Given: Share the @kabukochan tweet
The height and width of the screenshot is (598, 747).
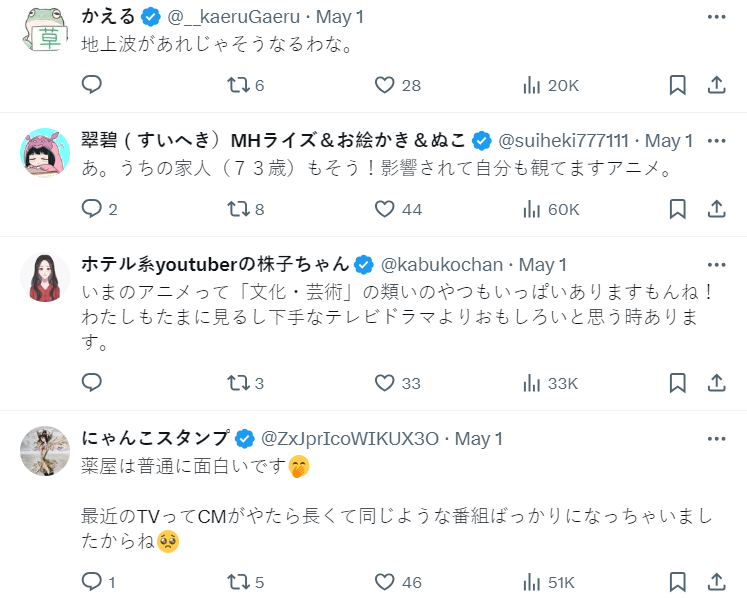Looking at the screenshot, I should (716, 383).
